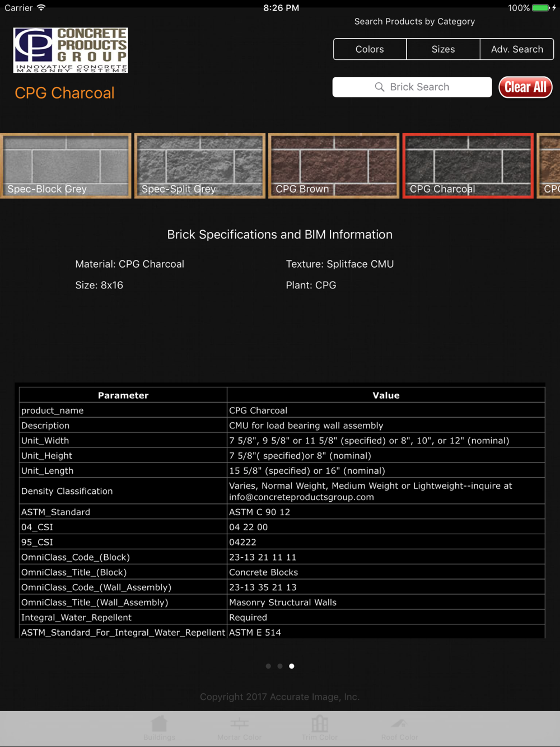Screen dimensions: 560x747
Task: Click the '23-13 21 11 11' OmniClass code
Action: (x=263, y=558)
